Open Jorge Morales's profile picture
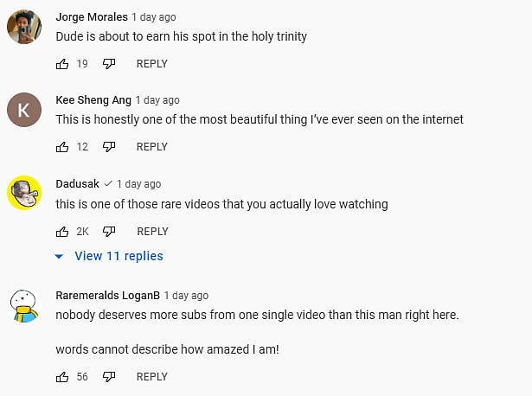The image size is (532, 396). click(23, 28)
